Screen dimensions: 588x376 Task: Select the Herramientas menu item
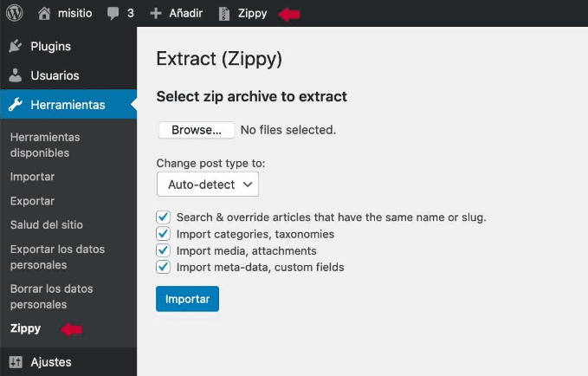[x=68, y=105]
